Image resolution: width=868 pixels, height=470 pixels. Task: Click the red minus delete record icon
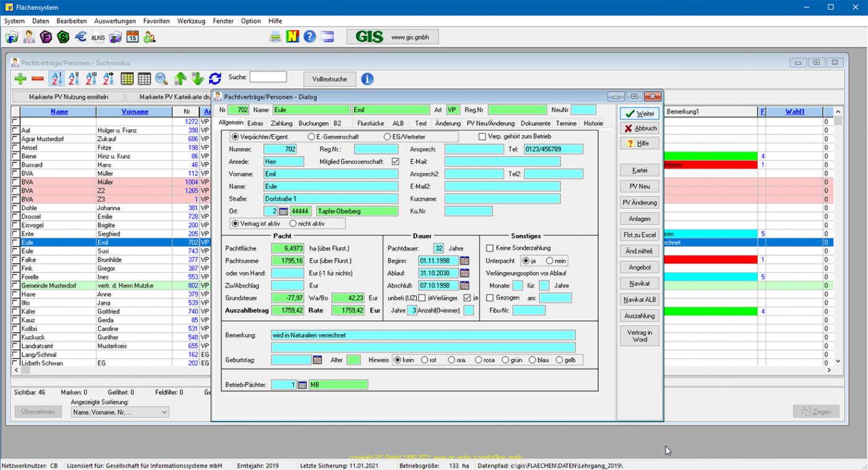38,79
